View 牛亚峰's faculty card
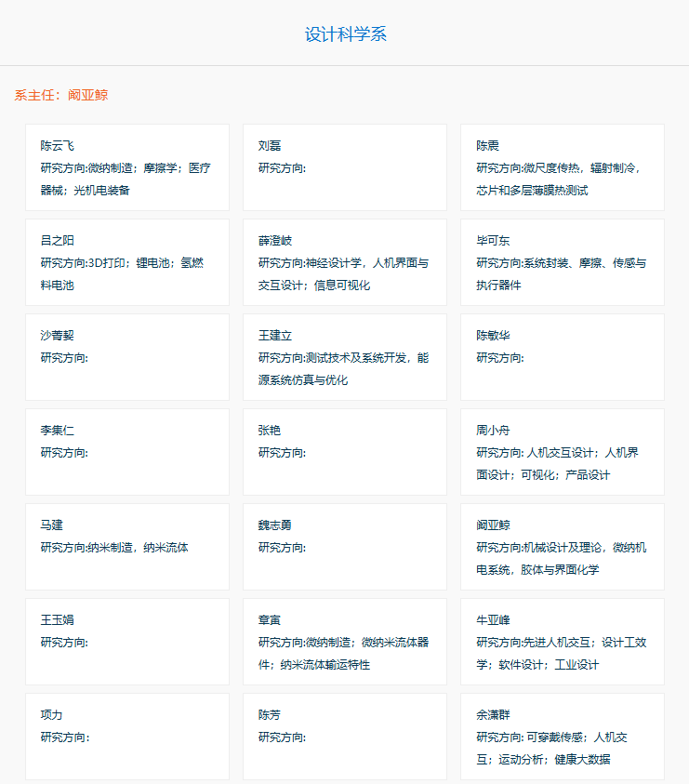Image resolution: width=689 pixels, height=784 pixels. pyautogui.click(x=563, y=642)
